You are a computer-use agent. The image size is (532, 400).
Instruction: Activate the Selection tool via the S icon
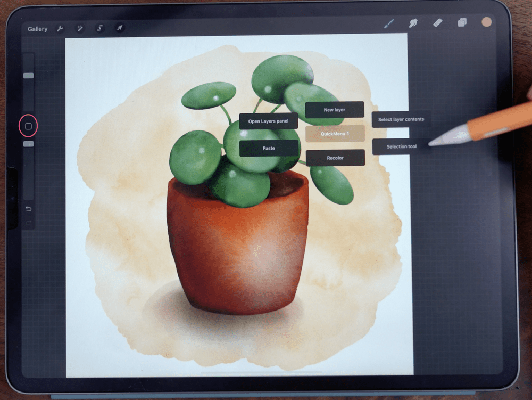99,29
